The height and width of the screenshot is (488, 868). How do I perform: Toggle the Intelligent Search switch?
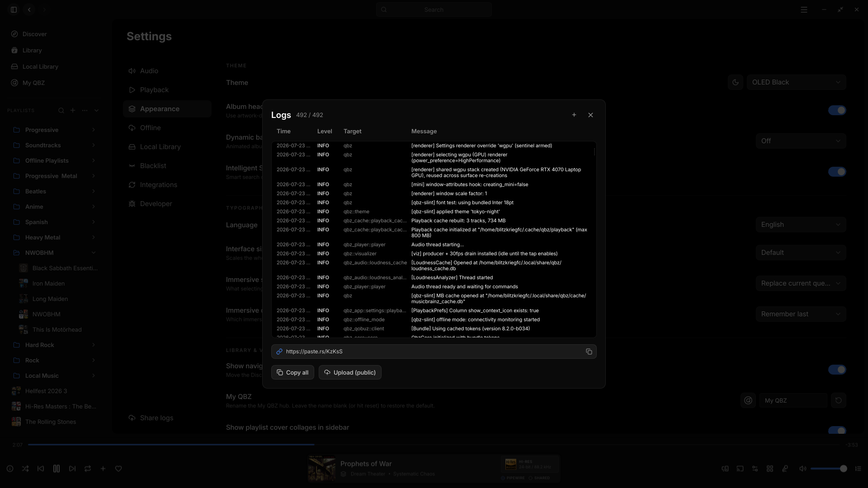point(837,172)
